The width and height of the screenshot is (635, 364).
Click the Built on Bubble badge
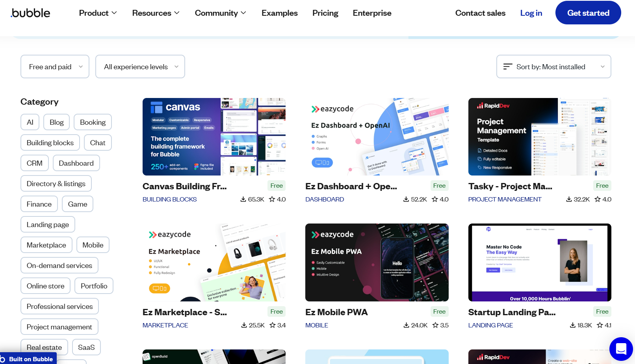[x=28, y=358]
